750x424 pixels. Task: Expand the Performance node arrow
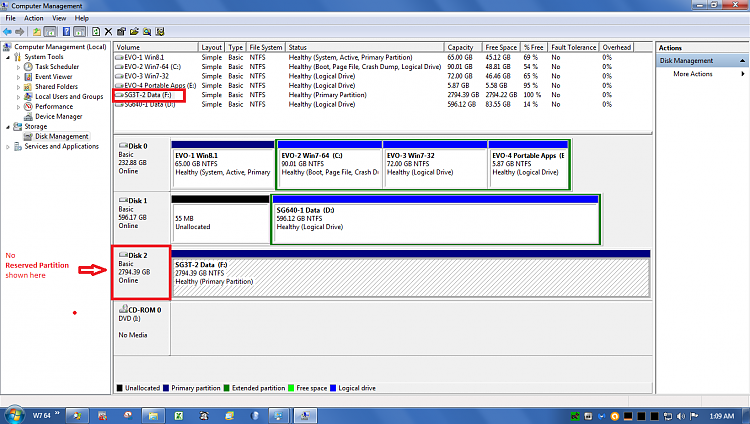[x=18, y=107]
